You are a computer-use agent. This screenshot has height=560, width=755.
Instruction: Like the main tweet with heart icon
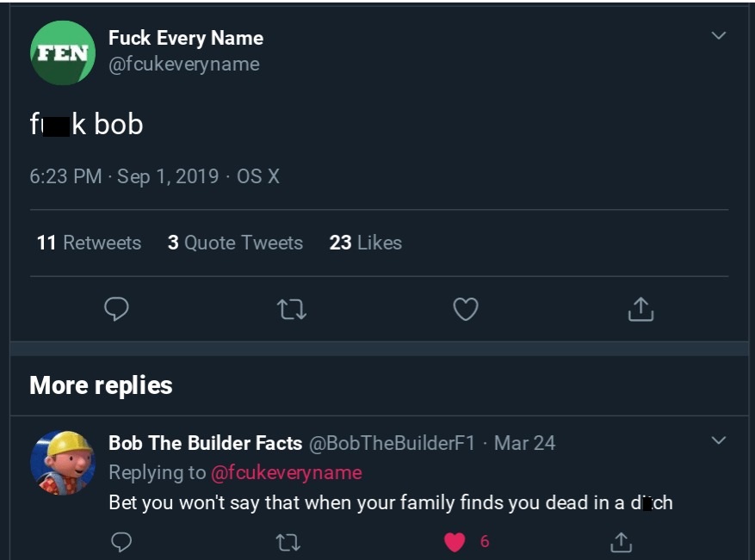pyautogui.click(x=466, y=309)
